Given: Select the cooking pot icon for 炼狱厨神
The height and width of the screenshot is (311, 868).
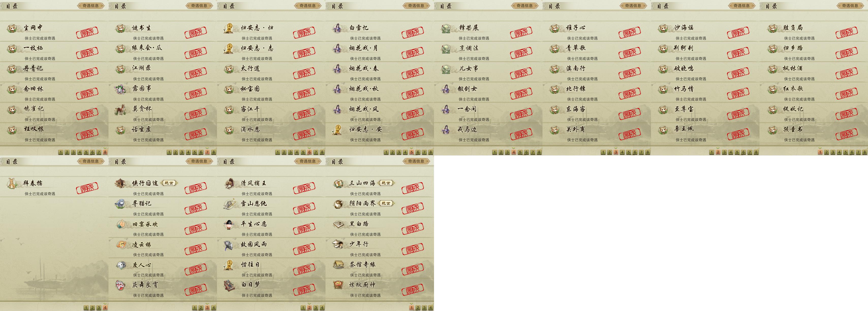Looking at the screenshot, I should click(338, 285).
